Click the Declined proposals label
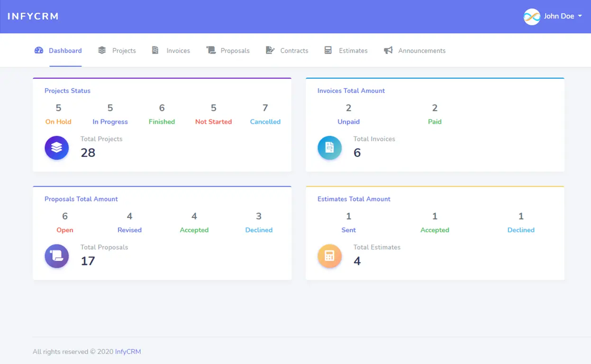 click(x=259, y=230)
